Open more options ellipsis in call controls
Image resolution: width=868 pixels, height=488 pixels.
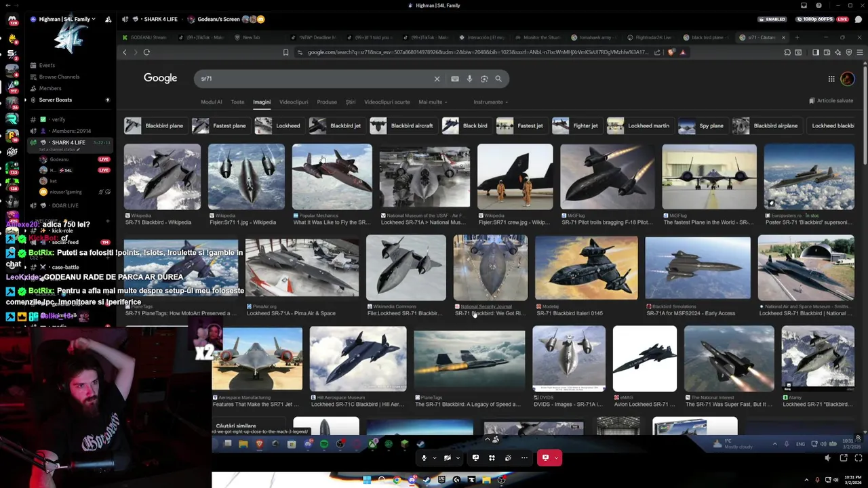[x=524, y=457]
